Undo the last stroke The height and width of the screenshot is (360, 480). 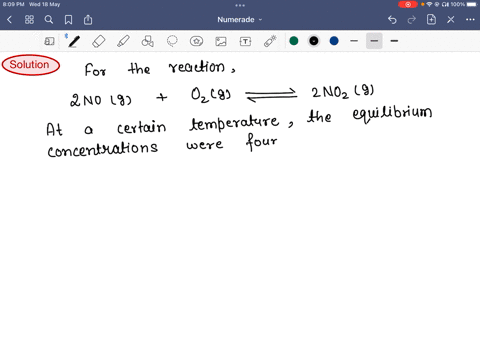point(392,20)
